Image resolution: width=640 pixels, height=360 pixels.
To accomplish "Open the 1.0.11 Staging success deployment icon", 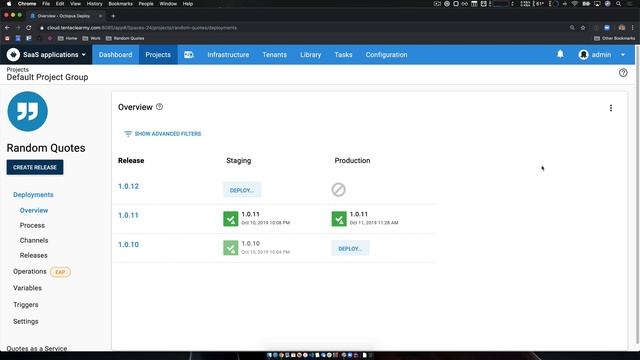I will pyautogui.click(x=231, y=219).
